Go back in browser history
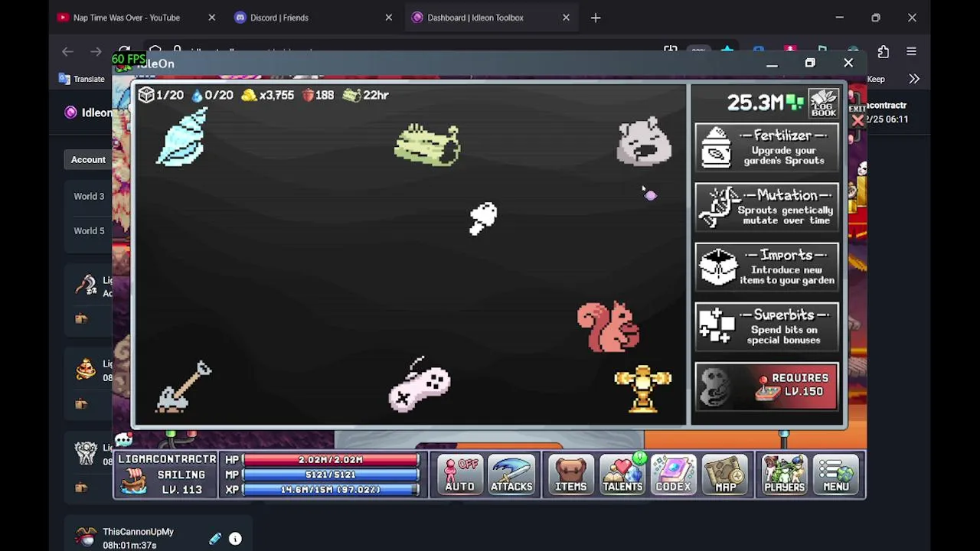 coord(67,51)
